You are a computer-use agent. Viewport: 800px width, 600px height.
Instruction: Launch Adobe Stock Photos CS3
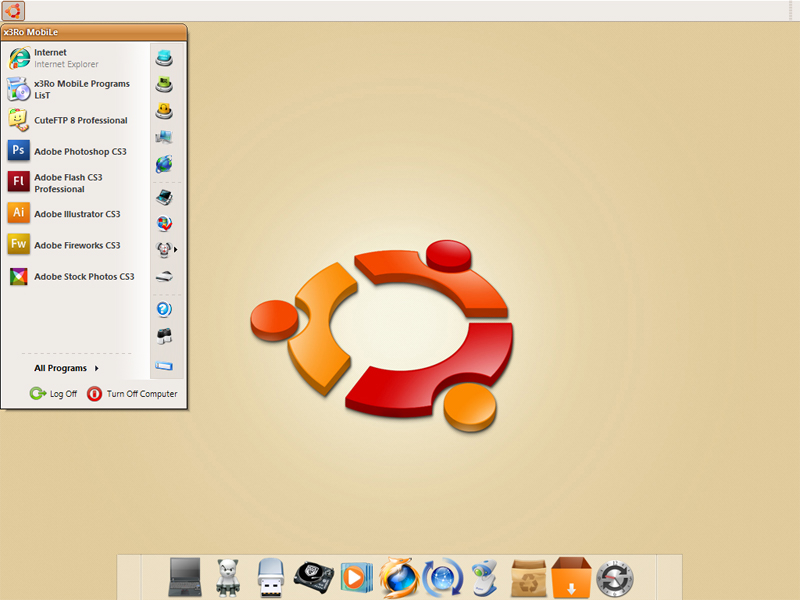click(x=77, y=276)
